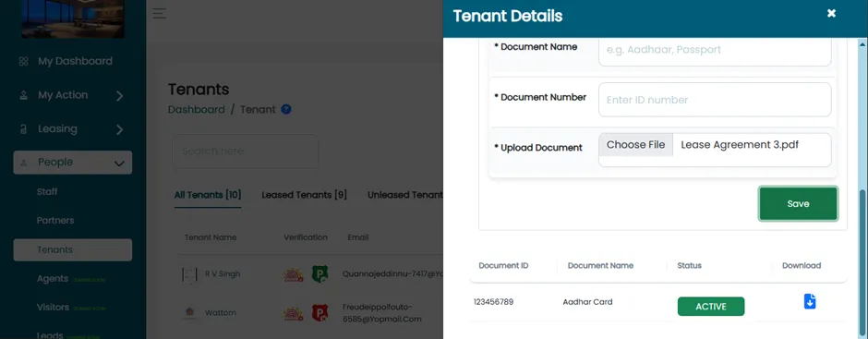Screen dimensions: 868x339
Task: Collapse the People submenu chevron
Action: click(x=119, y=163)
